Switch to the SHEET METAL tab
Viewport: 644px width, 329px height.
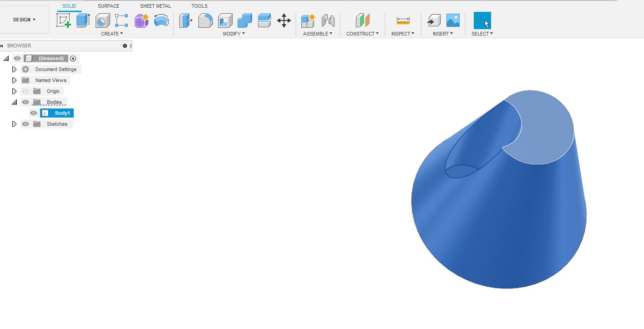coord(155,6)
